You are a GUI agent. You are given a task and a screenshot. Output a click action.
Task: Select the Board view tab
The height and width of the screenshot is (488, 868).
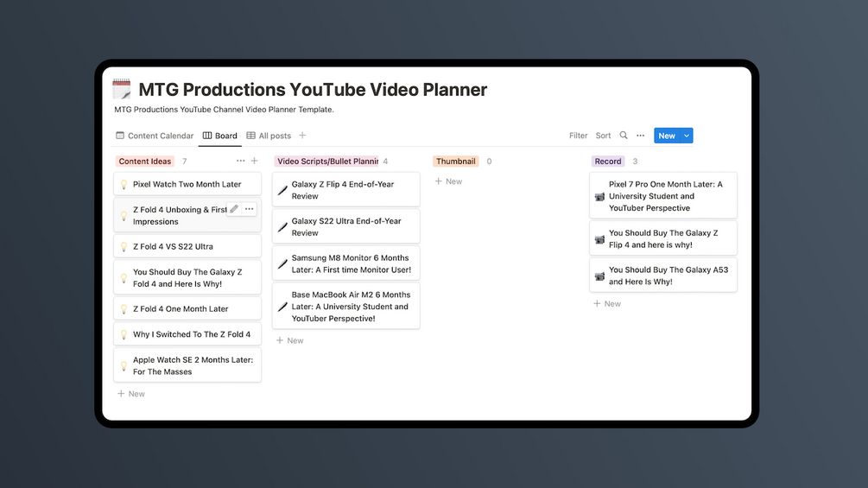click(x=219, y=136)
